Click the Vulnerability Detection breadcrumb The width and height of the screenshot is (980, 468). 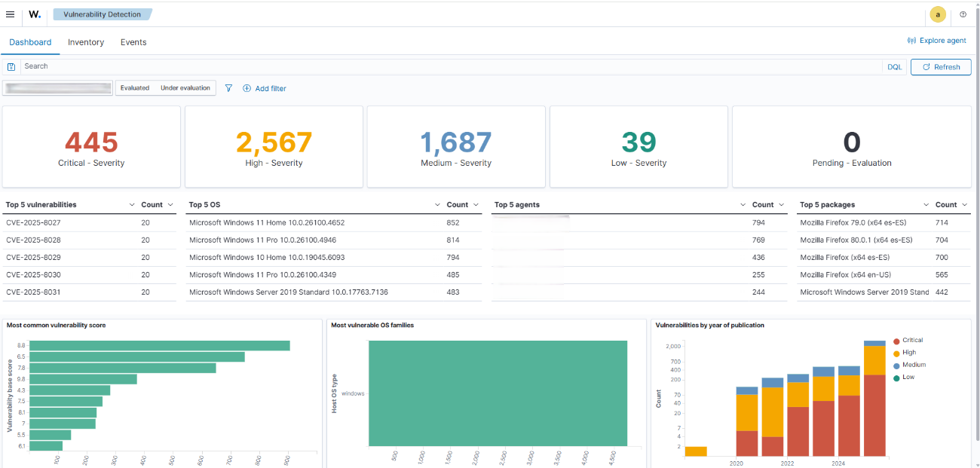pyautogui.click(x=102, y=14)
